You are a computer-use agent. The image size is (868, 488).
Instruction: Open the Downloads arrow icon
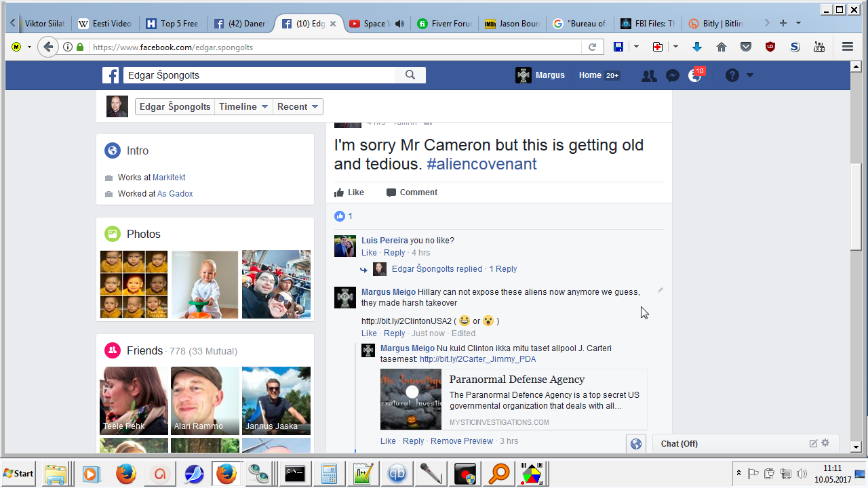tap(697, 47)
